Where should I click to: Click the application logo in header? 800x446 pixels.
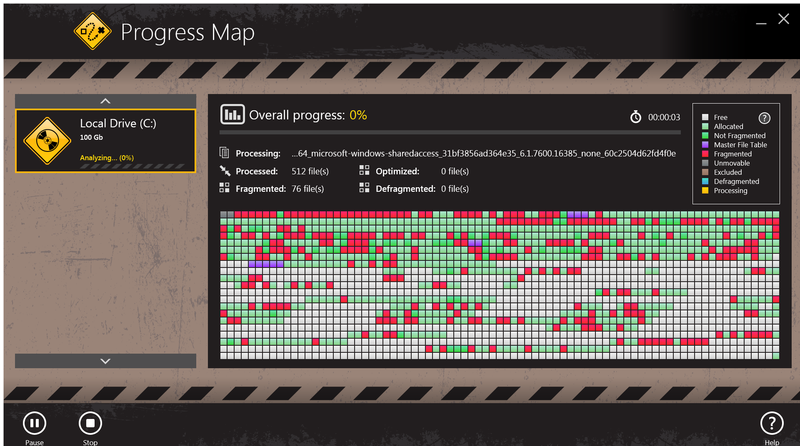coord(92,31)
